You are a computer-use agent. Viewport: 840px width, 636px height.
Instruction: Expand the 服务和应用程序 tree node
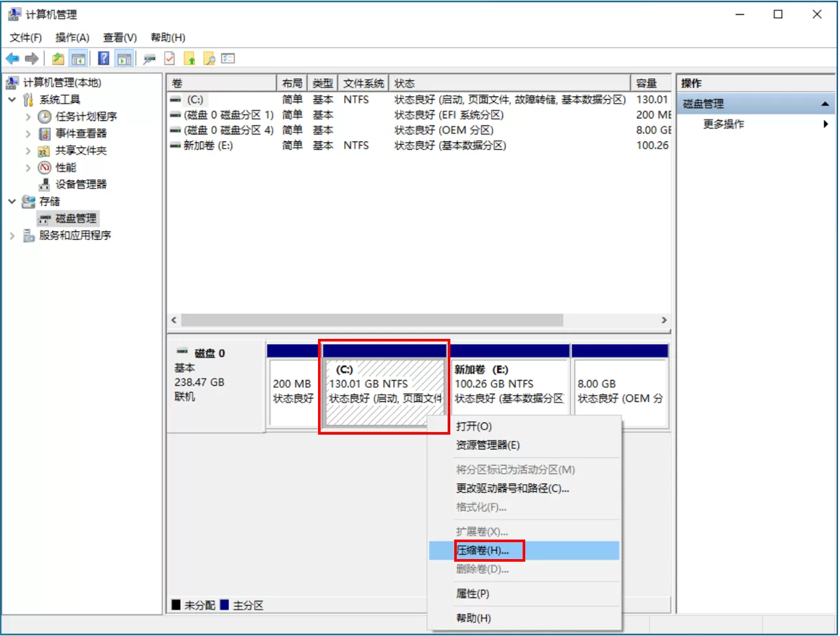pyautogui.click(x=11, y=235)
